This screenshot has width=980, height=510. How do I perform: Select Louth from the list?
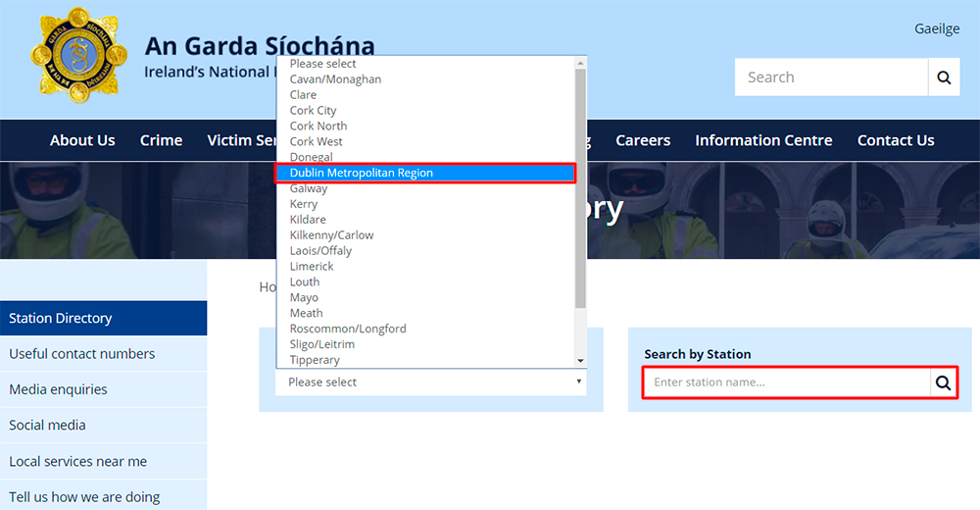click(x=425, y=282)
